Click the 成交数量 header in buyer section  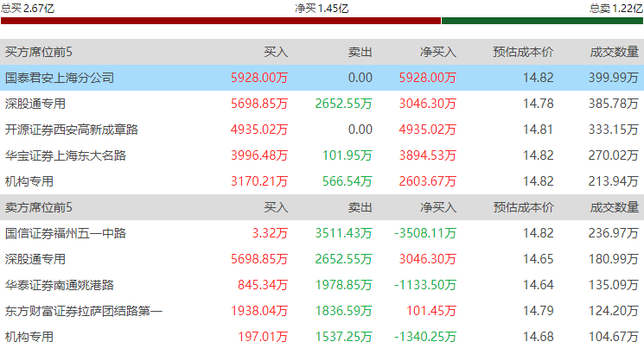[x=614, y=52]
